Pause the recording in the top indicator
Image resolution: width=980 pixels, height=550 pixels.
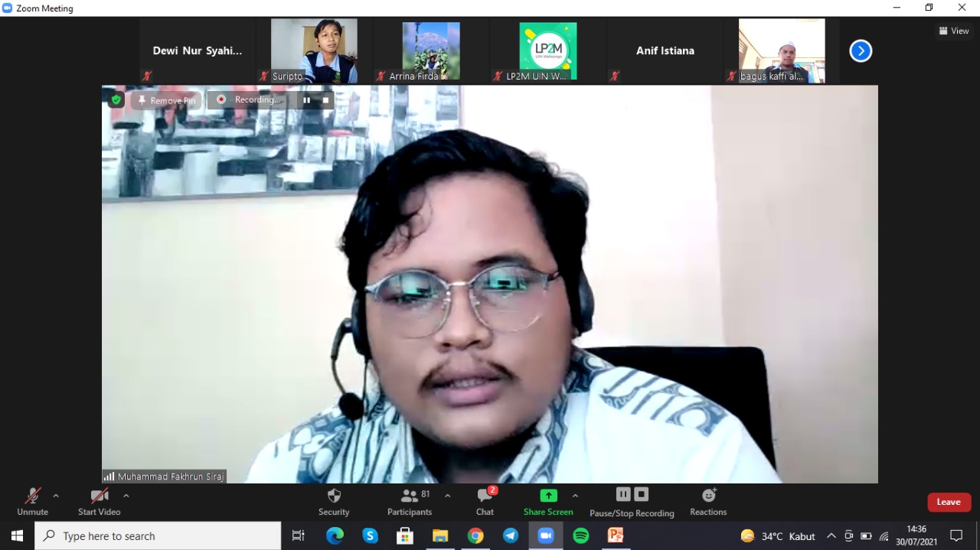[306, 100]
